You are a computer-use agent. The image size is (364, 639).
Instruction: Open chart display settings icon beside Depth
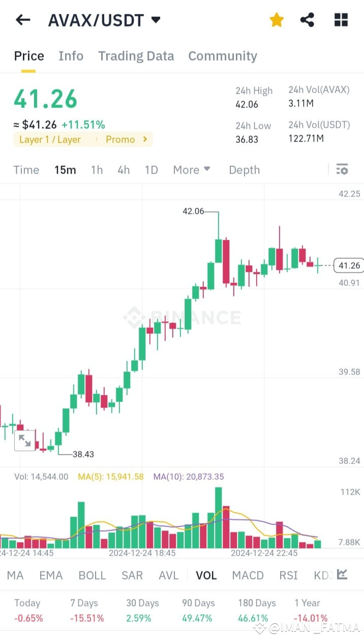(342, 169)
